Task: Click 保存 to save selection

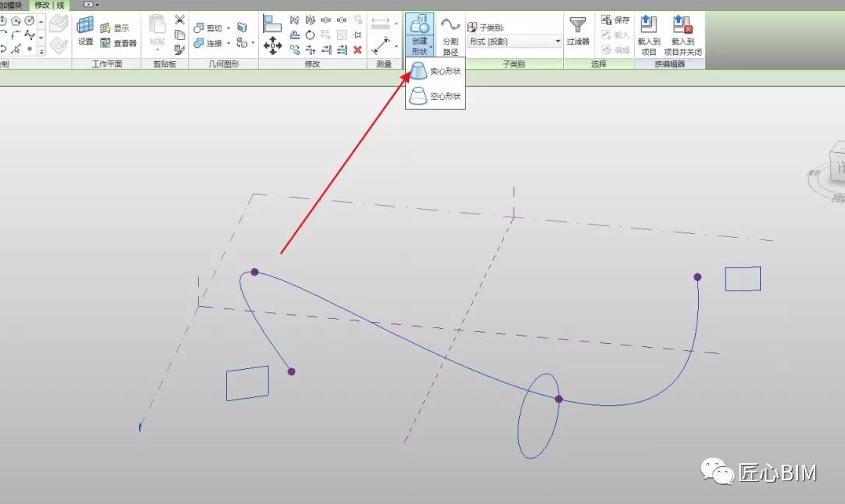Action: [616, 20]
